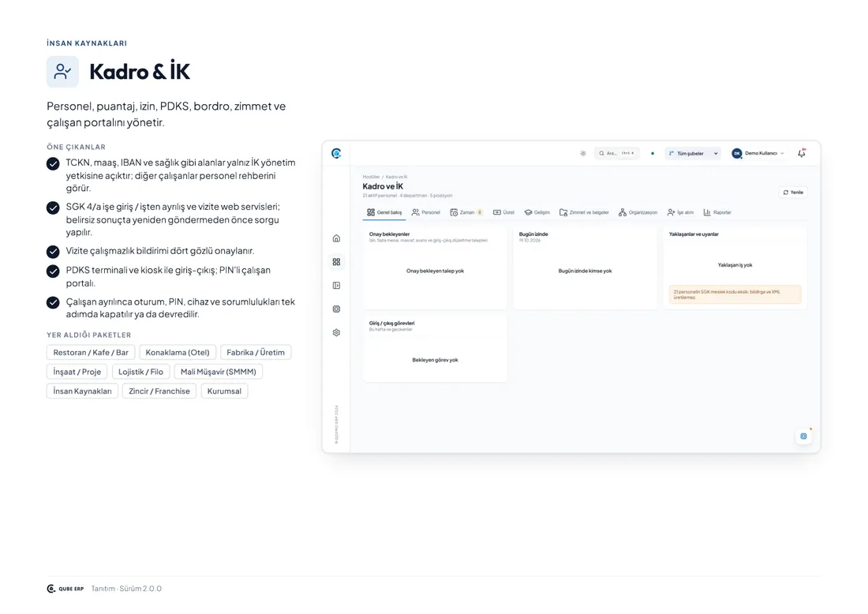The image size is (868, 614).
Task: Click the sidebar panel icon with arrow
Action: (336, 286)
